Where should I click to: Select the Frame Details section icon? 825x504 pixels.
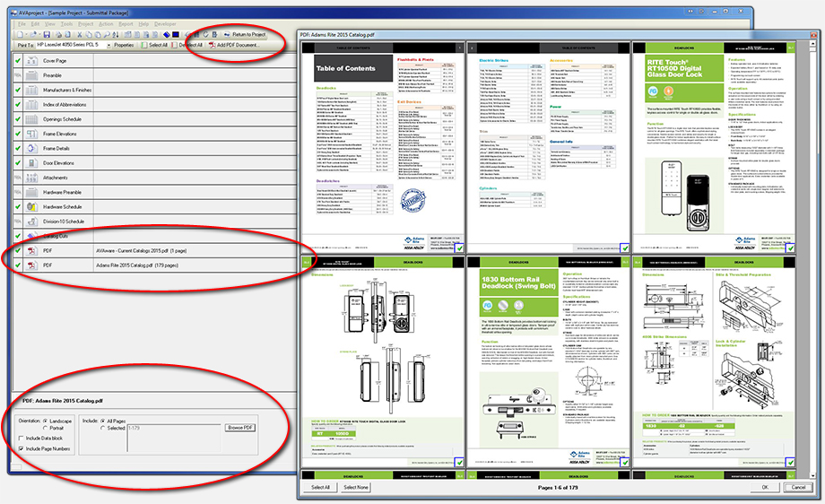click(32, 148)
